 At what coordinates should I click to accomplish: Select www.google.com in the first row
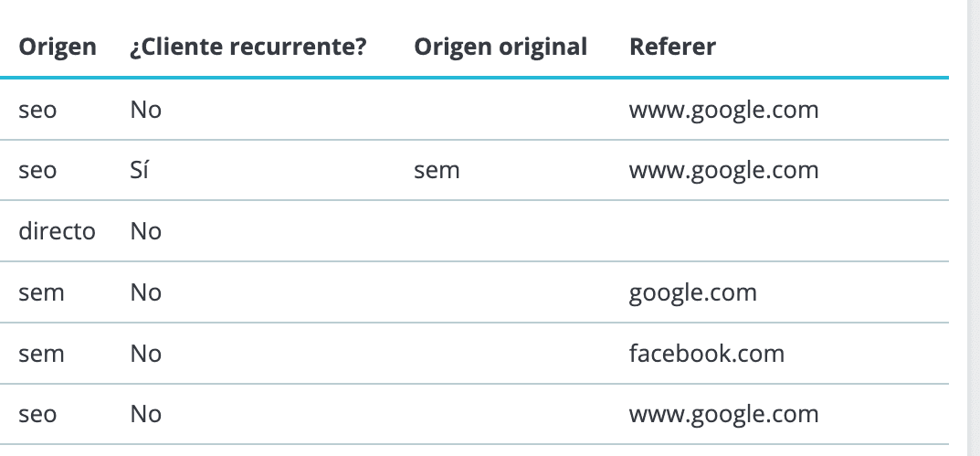723,110
